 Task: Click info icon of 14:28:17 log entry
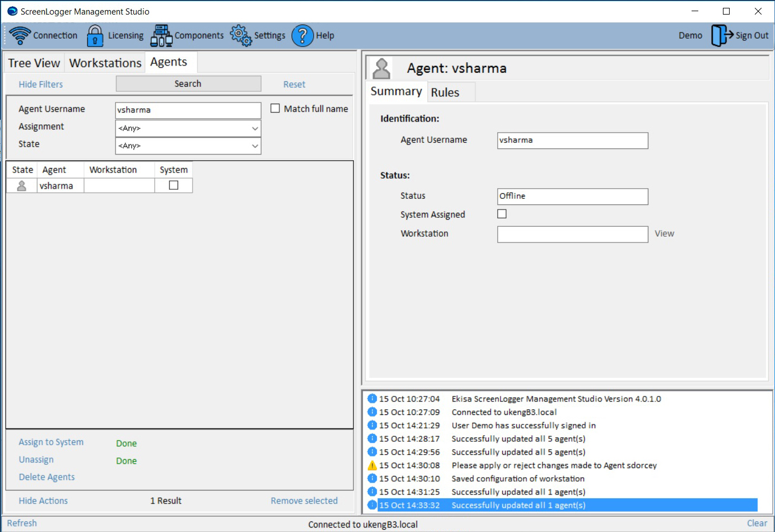372,438
